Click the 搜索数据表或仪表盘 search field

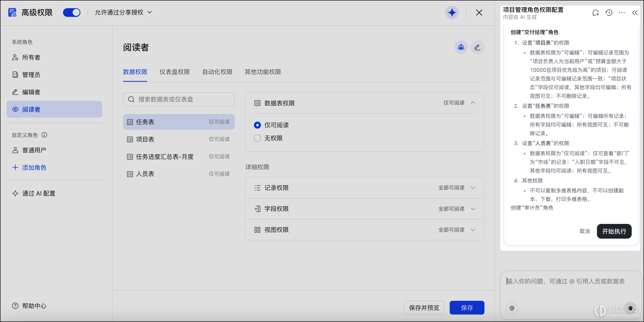click(179, 99)
